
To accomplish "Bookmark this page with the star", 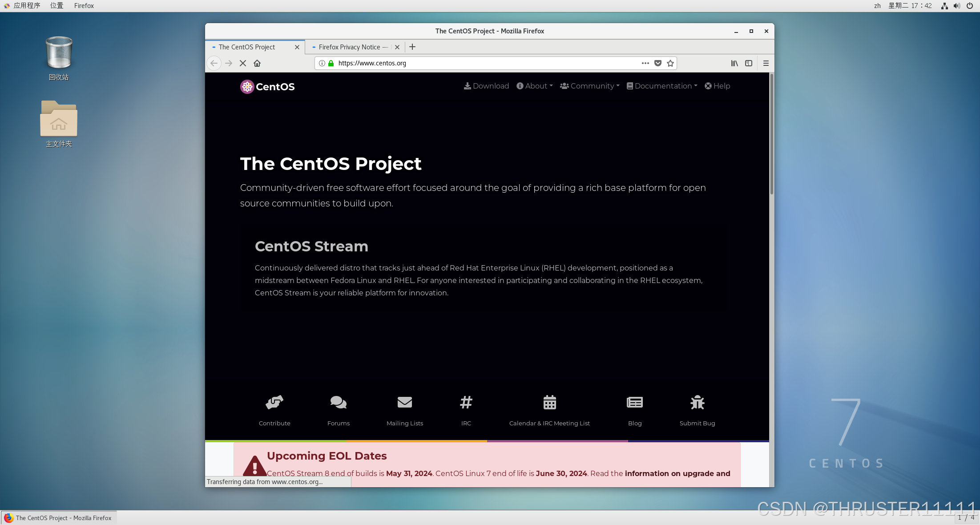I will pos(670,63).
